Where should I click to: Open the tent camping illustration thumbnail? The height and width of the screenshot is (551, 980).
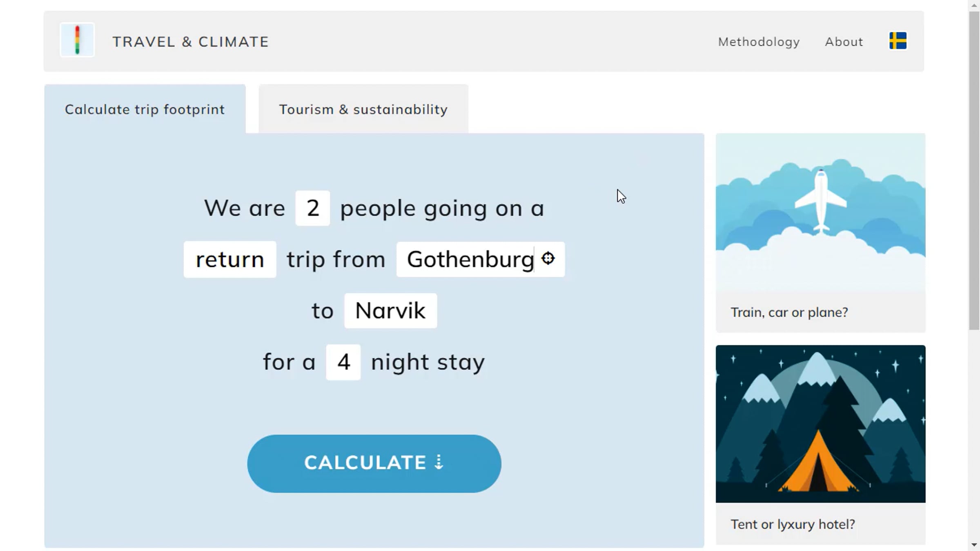tap(820, 424)
